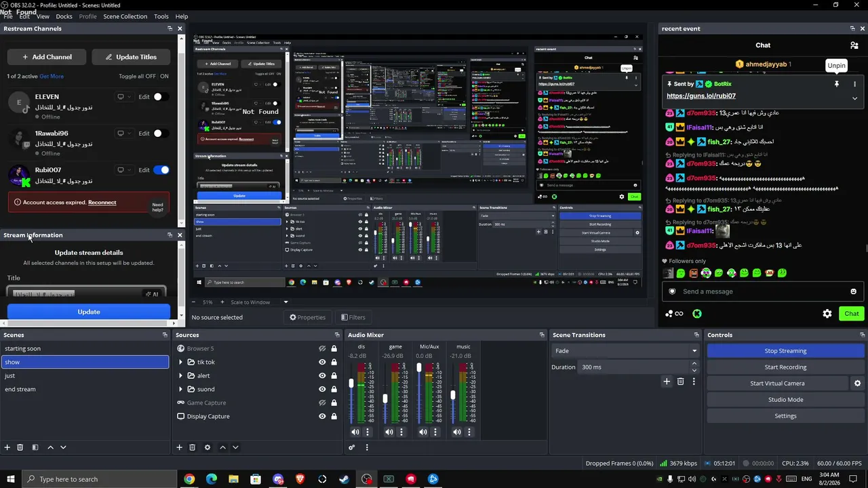Expand the suond group
This screenshot has height=488, width=868.
181,389
